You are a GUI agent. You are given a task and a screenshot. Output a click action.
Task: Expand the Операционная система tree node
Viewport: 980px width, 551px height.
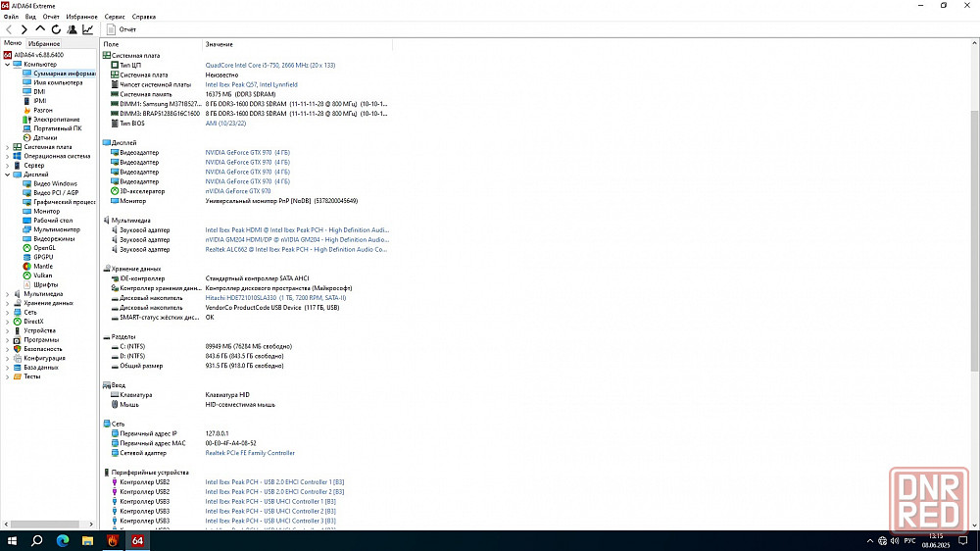(8, 156)
